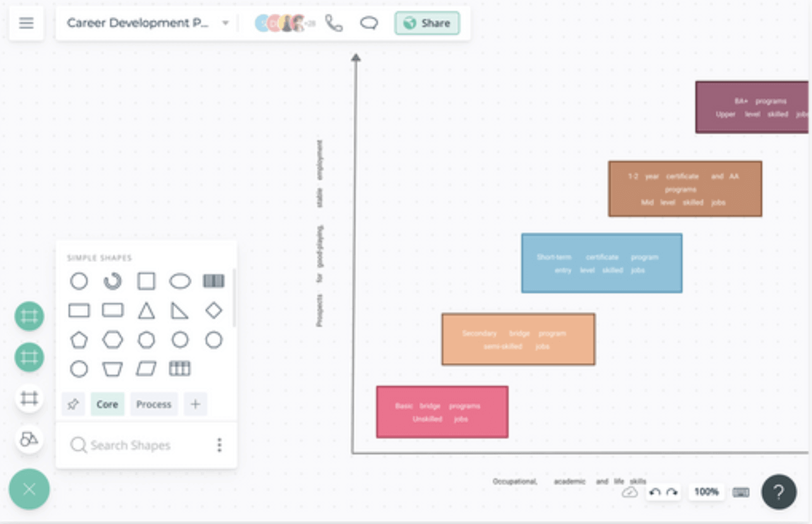The width and height of the screenshot is (812, 524).
Task: Toggle the pin icon on the shapes panel
Action: (73, 404)
